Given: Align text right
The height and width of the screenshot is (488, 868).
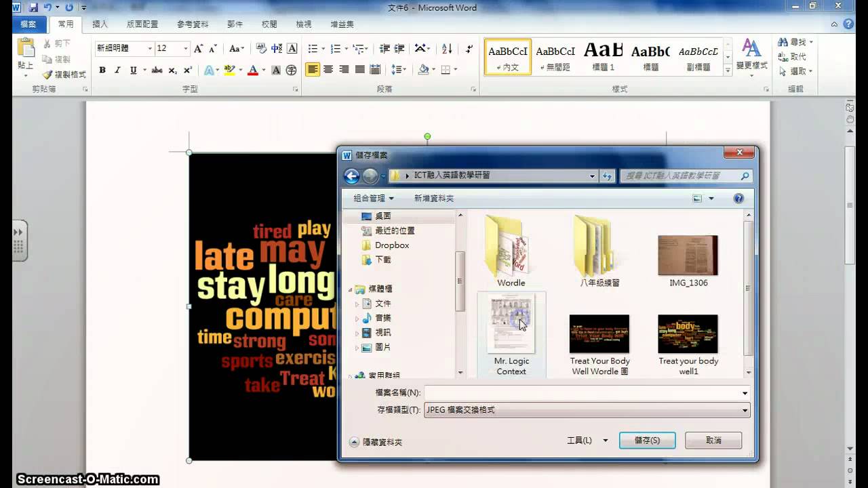Looking at the screenshot, I should (344, 69).
